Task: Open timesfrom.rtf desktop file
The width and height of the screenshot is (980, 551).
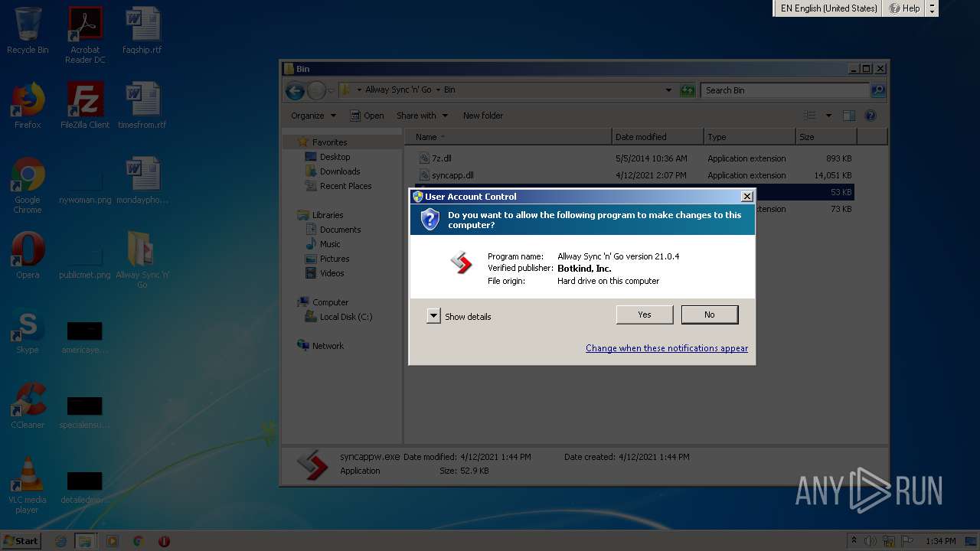Action: [x=142, y=106]
